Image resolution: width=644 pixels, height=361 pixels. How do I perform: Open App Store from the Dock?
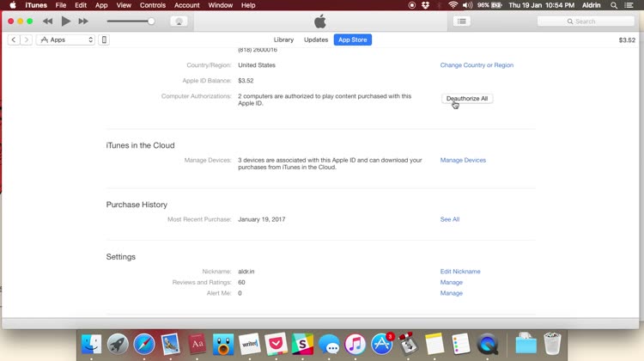click(382, 344)
